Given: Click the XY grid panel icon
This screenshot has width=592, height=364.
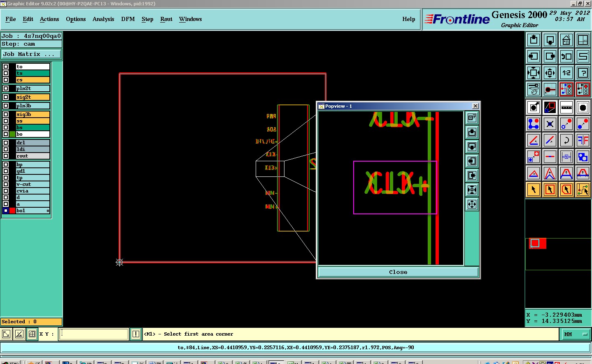Looking at the screenshot, I should point(583,40).
